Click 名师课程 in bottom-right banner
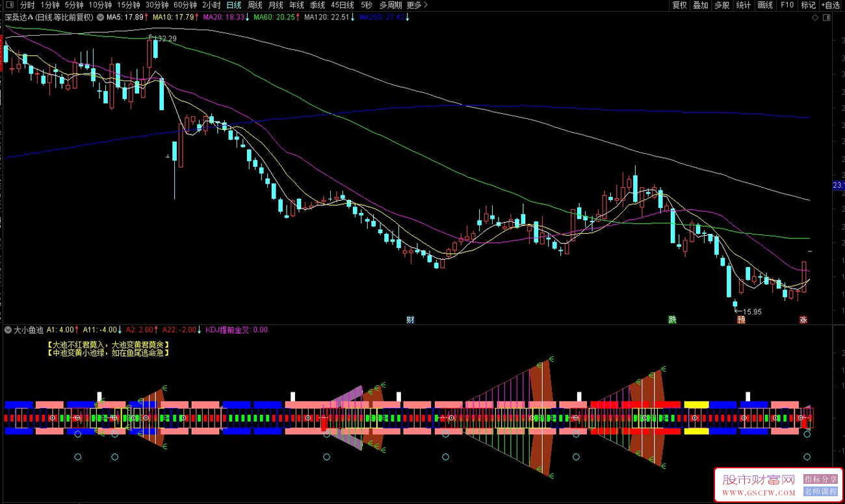Screen dimensions: 845x504 pyautogui.click(x=820, y=492)
